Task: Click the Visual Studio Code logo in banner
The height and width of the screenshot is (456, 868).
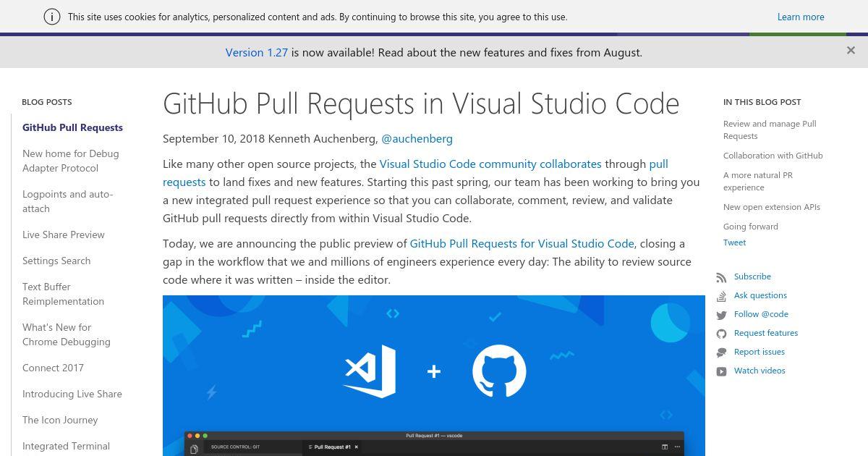Action: (x=370, y=371)
